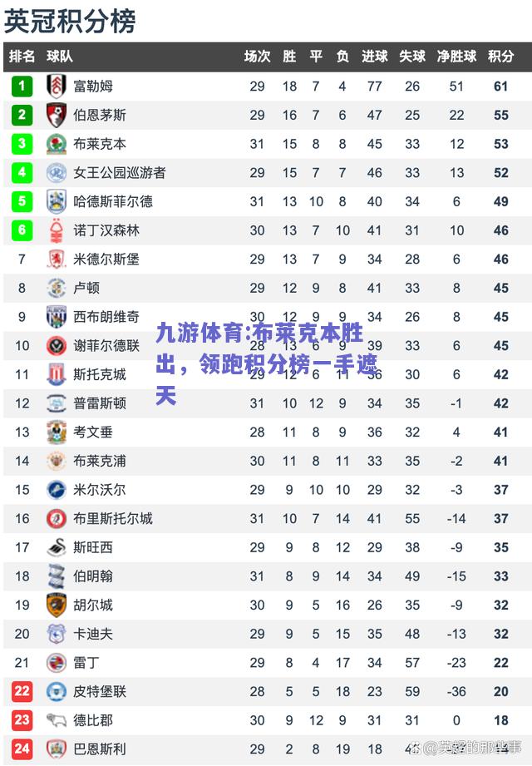Click the Swansea swan crest icon
This screenshot has height=766, width=532.
click(57, 547)
